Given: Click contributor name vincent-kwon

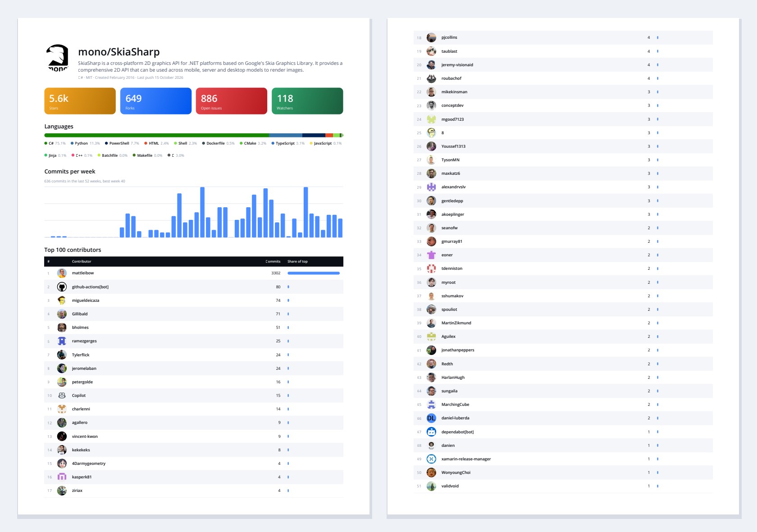Looking at the screenshot, I should click(x=85, y=437).
